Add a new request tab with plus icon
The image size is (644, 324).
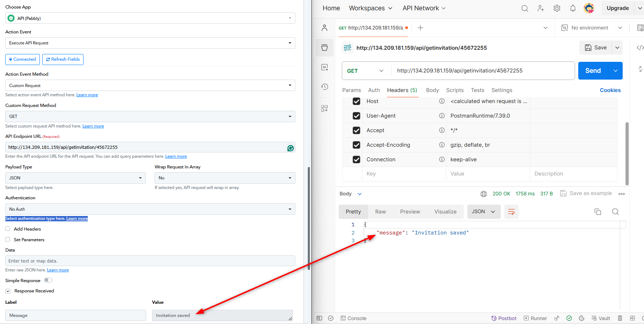[420, 28]
